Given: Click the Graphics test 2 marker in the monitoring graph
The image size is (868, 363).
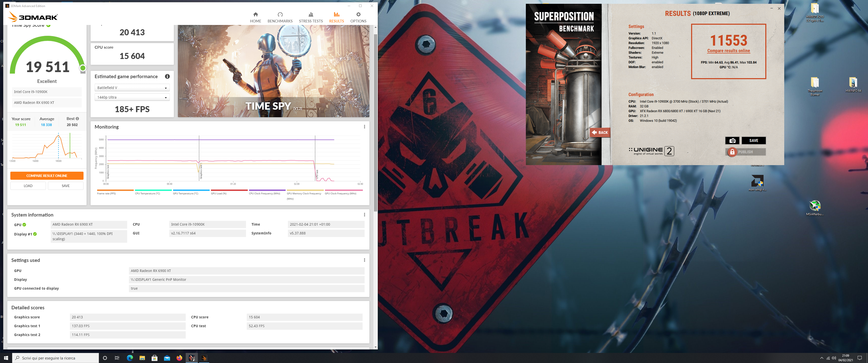Looking at the screenshot, I should point(201,171).
